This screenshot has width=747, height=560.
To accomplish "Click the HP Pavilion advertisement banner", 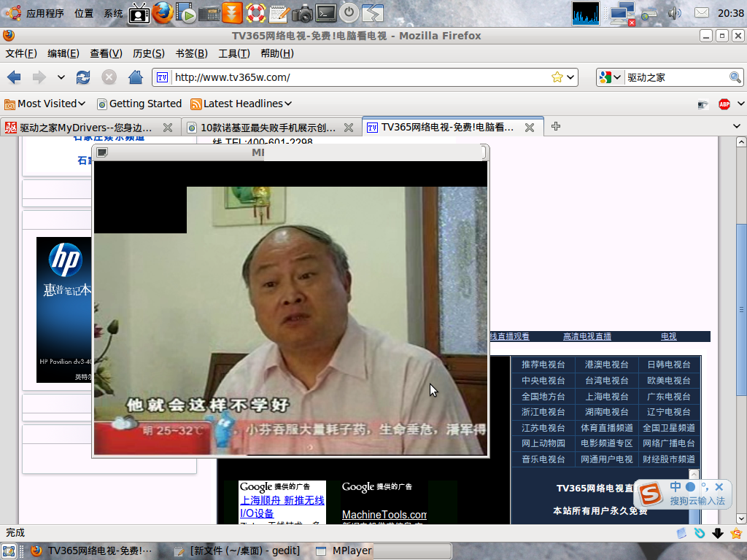I will [64, 309].
